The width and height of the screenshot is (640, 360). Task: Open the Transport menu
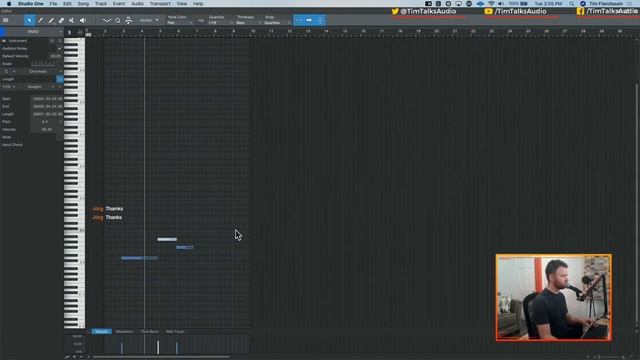[x=160, y=4]
